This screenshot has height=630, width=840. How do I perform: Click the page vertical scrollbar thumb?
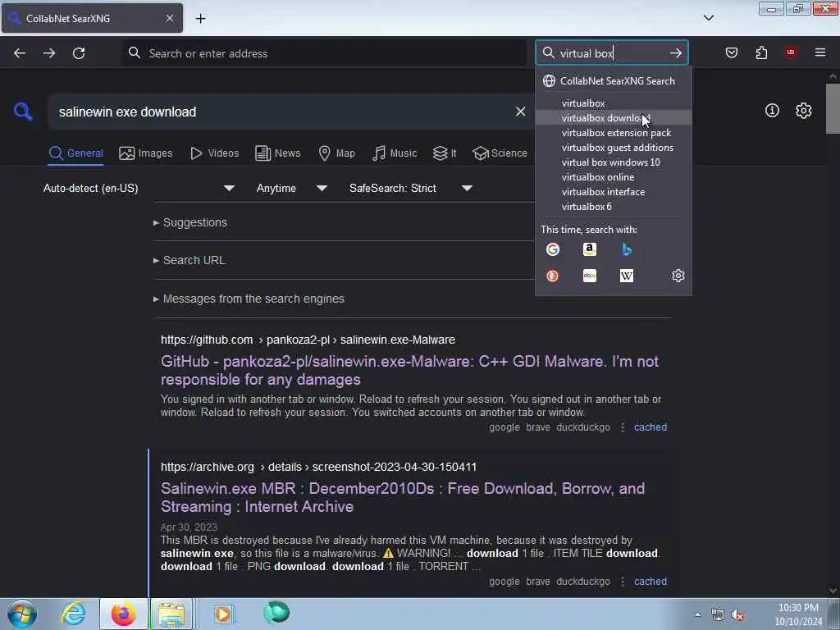pyautogui.click(x=833, y=108)
